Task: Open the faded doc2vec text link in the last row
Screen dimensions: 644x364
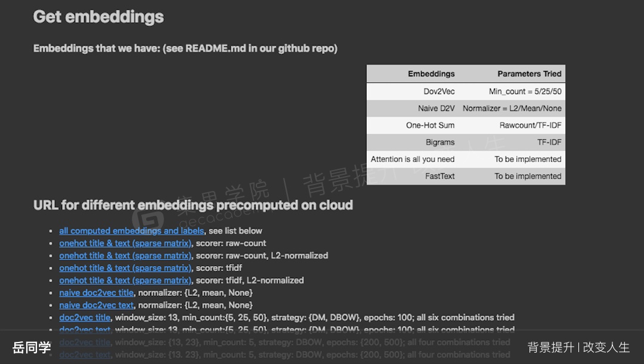Action: pyautogui.click(x=85, y=354)
